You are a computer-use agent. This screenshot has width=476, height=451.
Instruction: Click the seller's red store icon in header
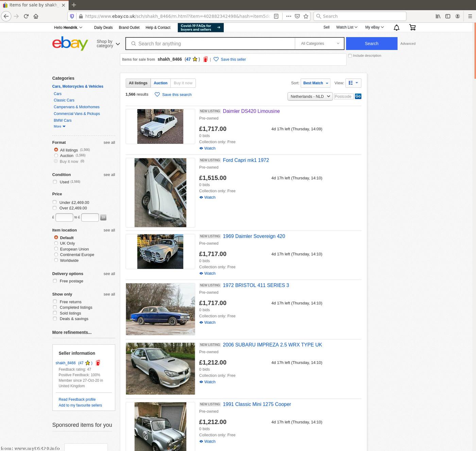pos(205,59)
